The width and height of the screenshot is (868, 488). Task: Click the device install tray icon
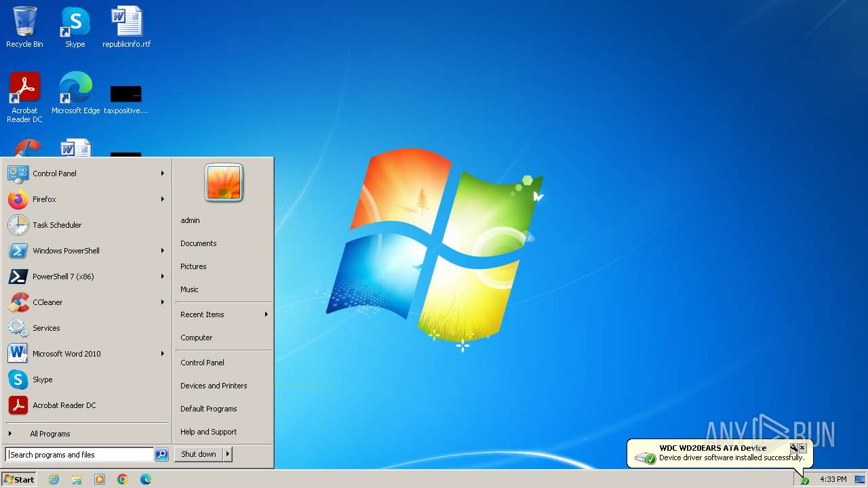[804, 479]
